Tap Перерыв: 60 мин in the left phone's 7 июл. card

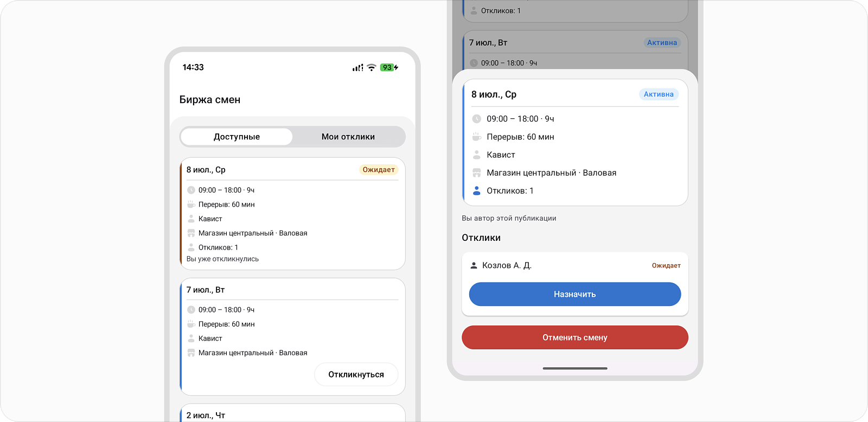pyautogui.click(x=226, y=324)
